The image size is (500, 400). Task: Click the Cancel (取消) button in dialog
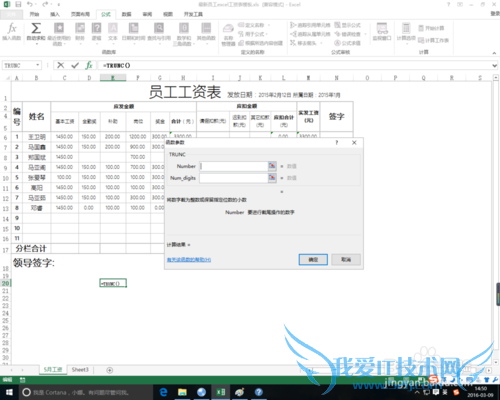(x=346, y=259)
